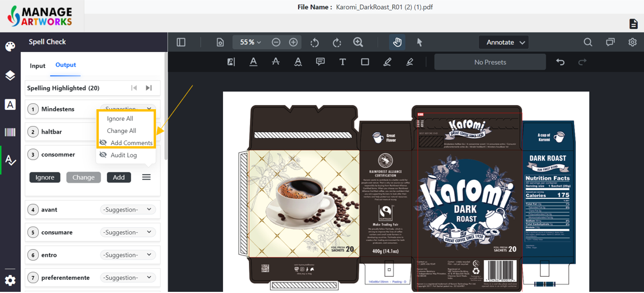Select the strikeout annotation tool
Viewport: 644px width, 293px height.
pyautogui.click(x=276, y=62)
